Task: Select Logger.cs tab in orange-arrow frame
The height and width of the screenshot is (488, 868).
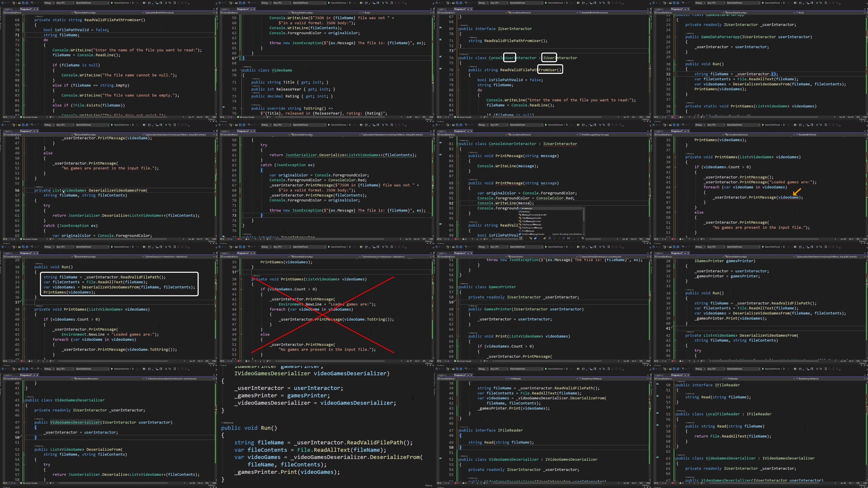Action: (x=659, y=131)
